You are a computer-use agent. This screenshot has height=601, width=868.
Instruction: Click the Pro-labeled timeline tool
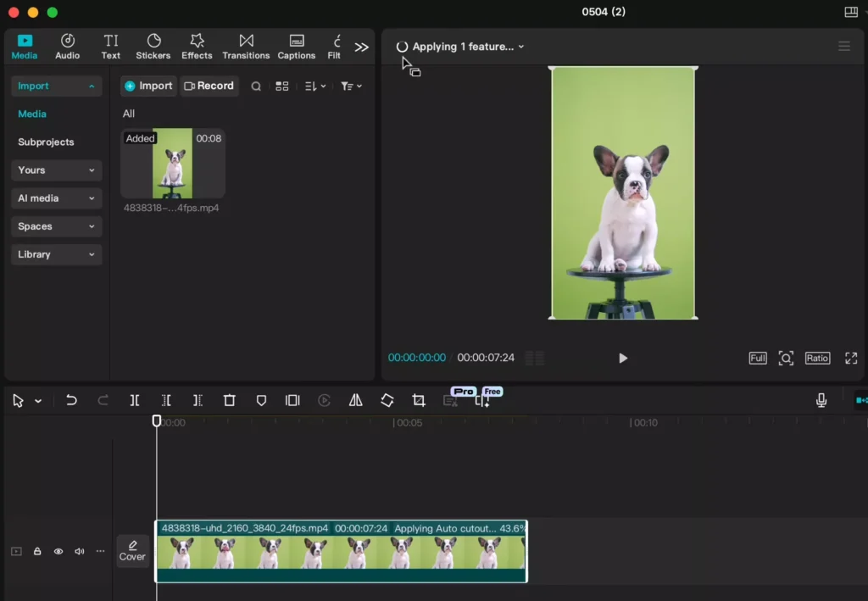pos(451,400)
